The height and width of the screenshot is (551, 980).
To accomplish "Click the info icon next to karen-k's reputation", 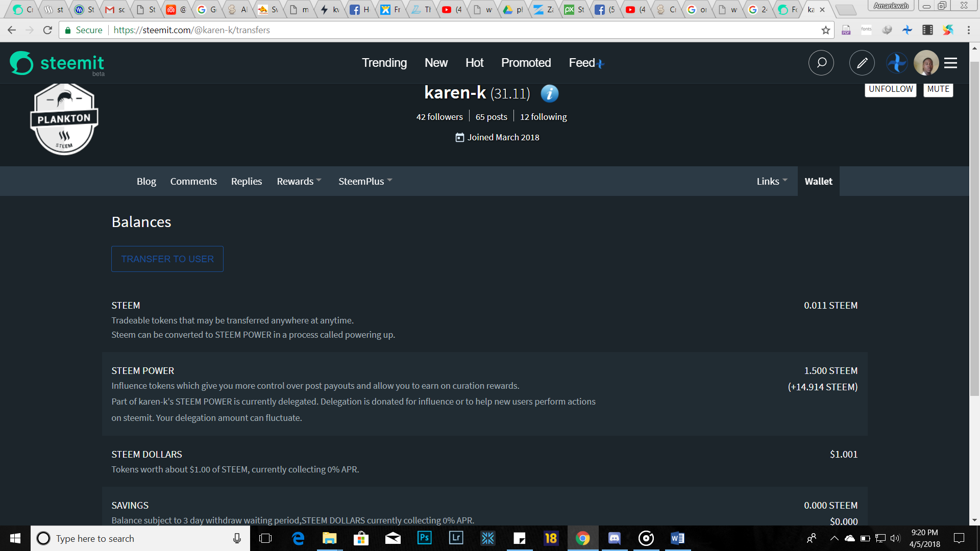I will (550, 93).
